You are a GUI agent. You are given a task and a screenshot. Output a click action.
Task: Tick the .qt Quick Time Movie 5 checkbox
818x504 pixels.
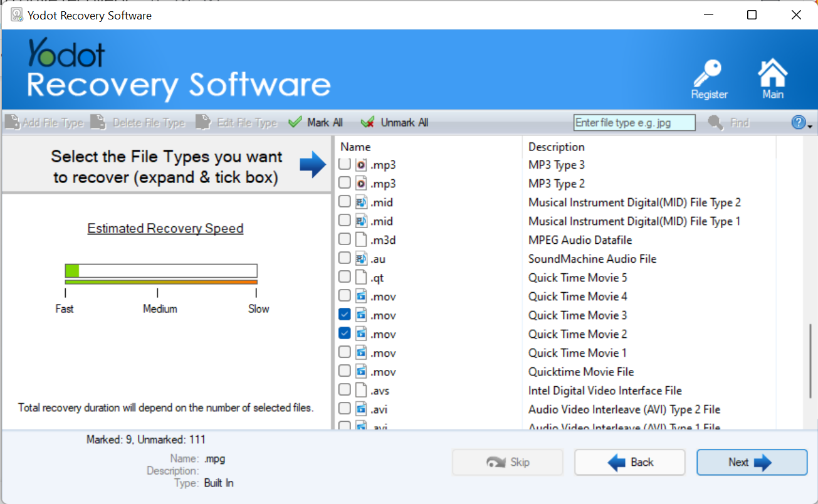click(x=344, y=277)
